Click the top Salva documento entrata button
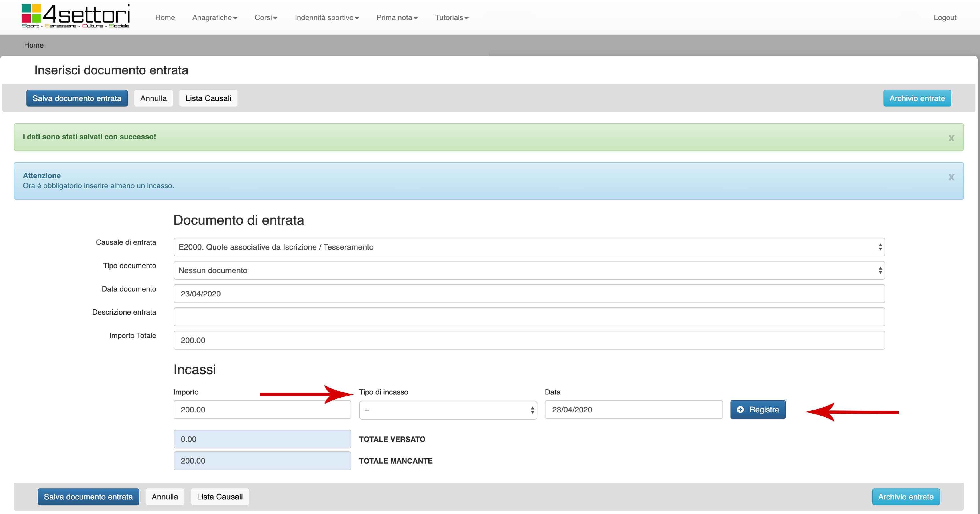980x514 pixels. [77, 98]
